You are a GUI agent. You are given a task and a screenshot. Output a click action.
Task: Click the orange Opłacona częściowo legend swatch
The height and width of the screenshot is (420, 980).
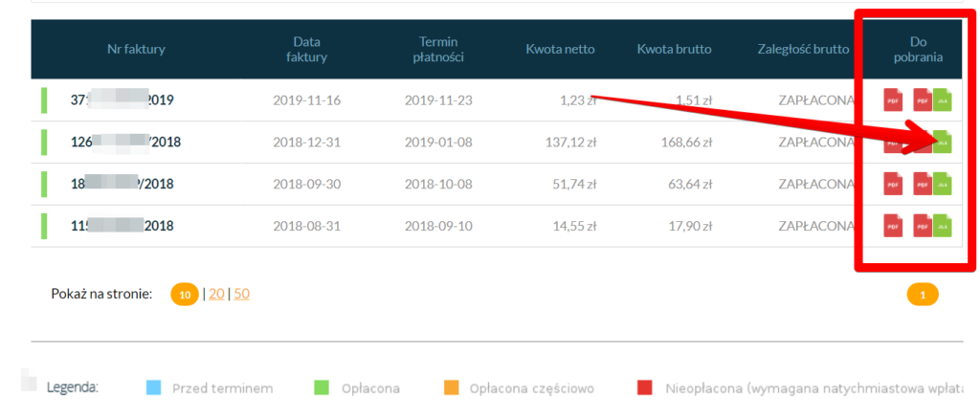tap(451, 387)
